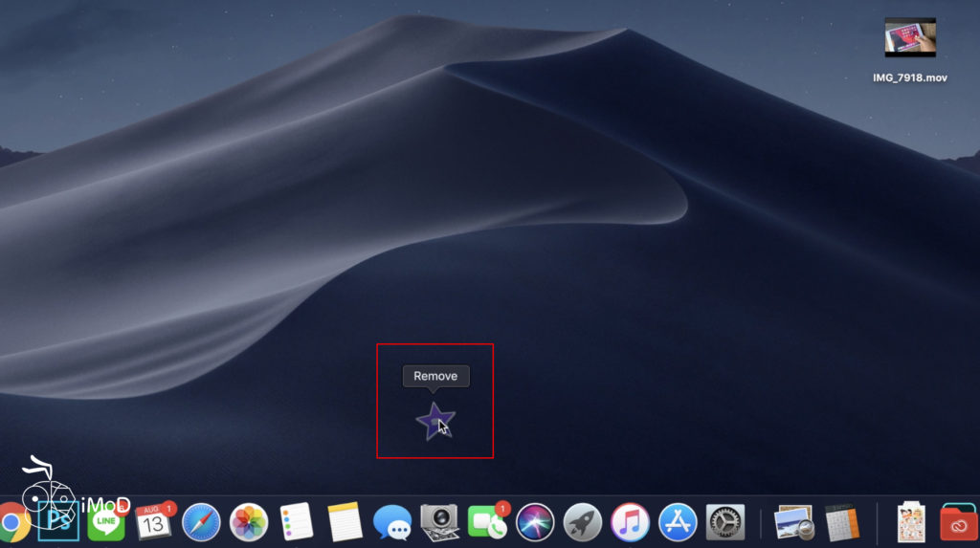This screenshot has width=980, height=548.
Task: Launch iTunes from the Dock
Action: (x=630, y=522)
